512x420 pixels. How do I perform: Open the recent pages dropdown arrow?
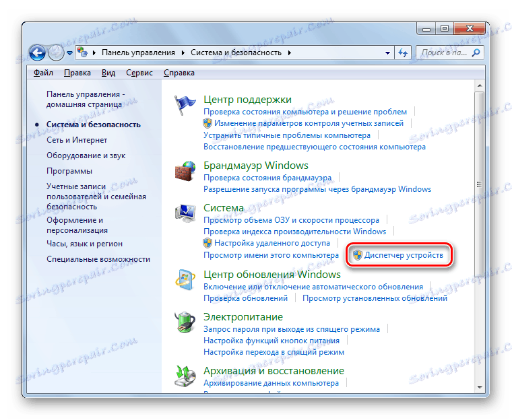point(69,53)
